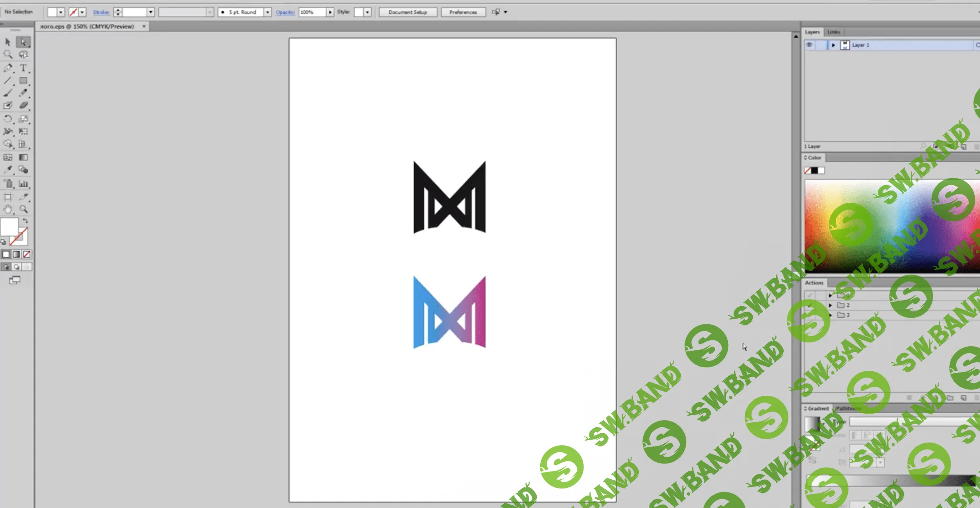Activate the Eyedropper tool
Screen dimensions: 980x508
point(8,170)
